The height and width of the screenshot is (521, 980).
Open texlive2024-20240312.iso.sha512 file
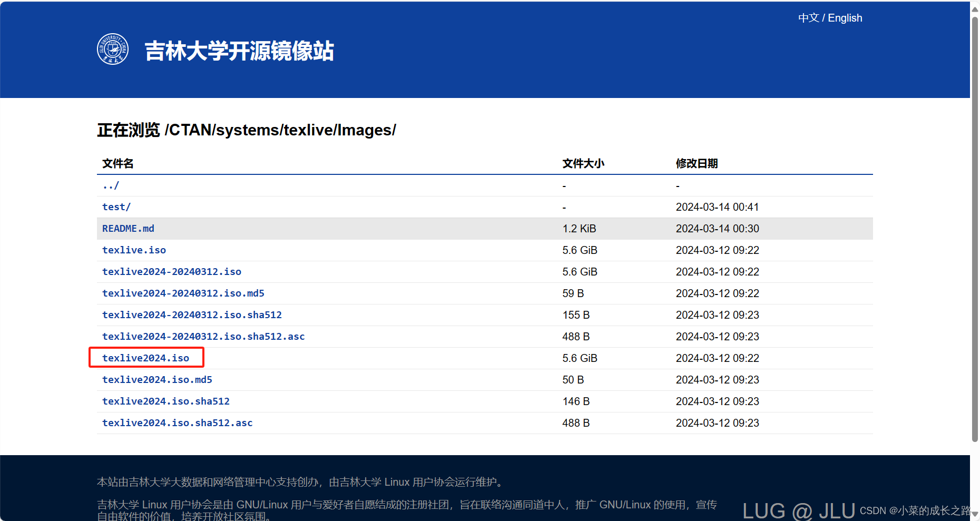point(192,315)
